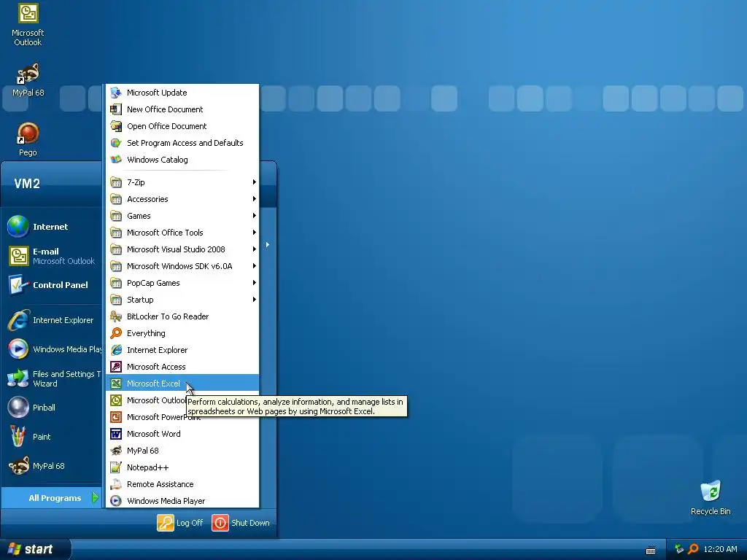This screenshot has width=747, height=560.
Task: Click the Windows Catalog icon
Action: coord(116,160)
